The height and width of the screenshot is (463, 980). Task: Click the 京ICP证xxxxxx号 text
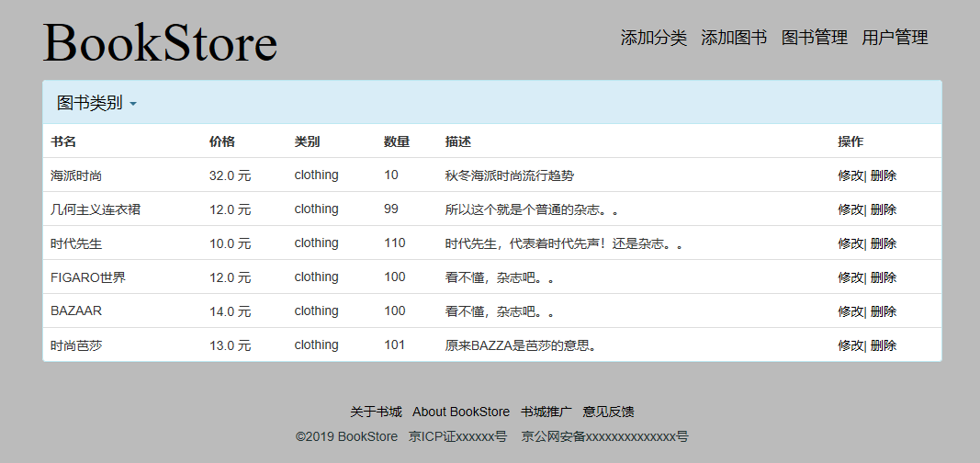coord(457,436)
